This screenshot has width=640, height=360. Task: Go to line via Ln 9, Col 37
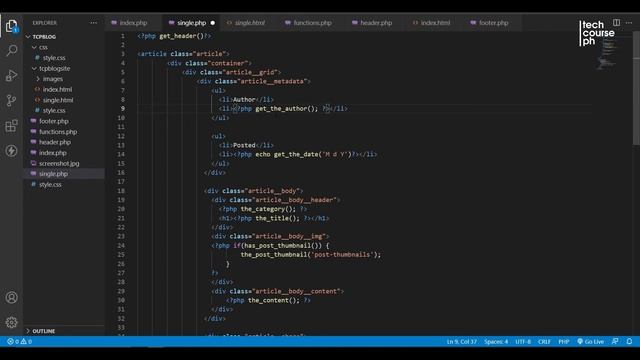(461, 342)
